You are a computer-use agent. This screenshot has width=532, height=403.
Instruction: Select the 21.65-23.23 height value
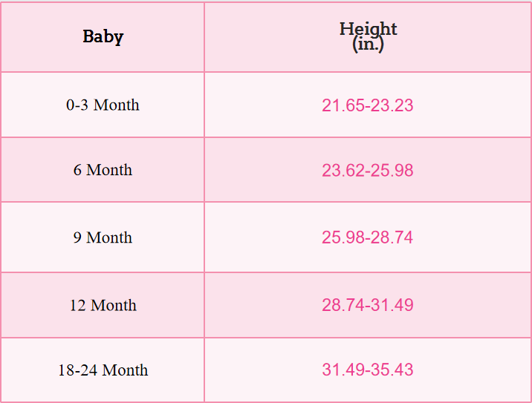click(368, 105)
